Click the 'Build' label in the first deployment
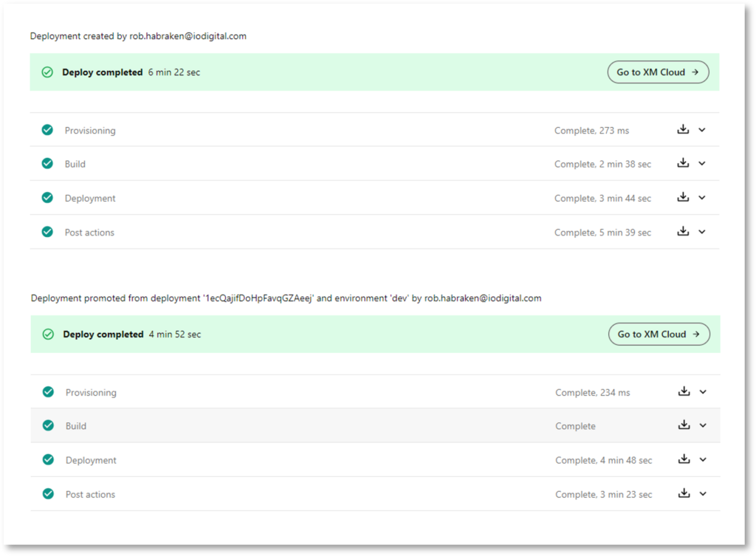 click(x=75, y=165)
